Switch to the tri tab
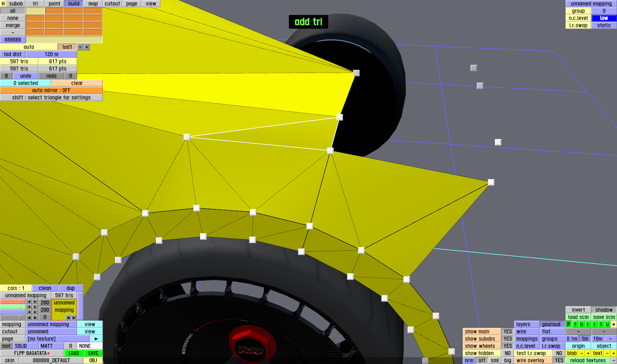The width and height of the screenshot is (617, 364). (35, 4)
